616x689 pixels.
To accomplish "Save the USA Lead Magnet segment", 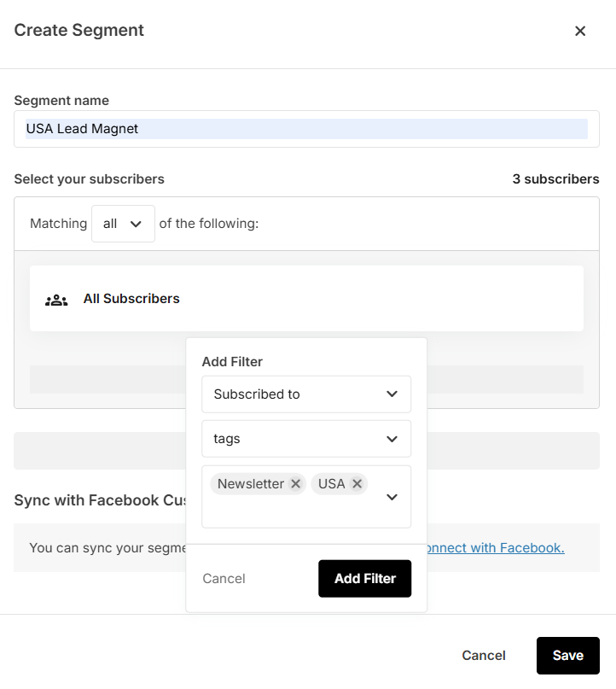I will tap(567, 656).
